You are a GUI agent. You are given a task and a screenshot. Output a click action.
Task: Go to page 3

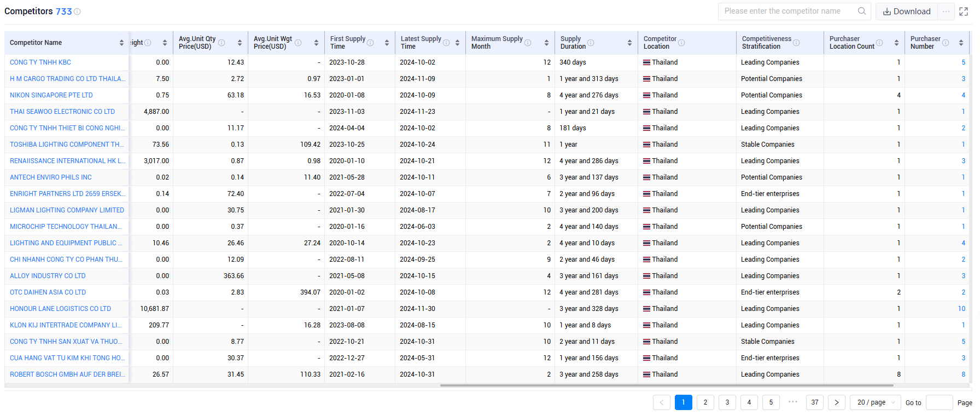point(727,402)
